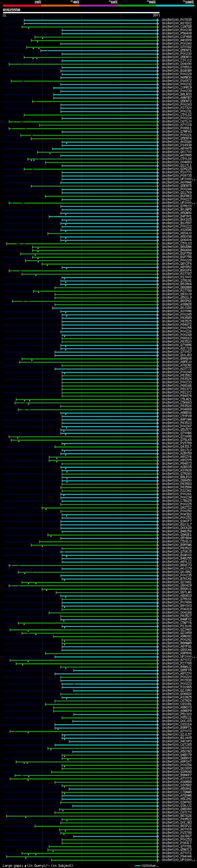Open the UniRef100_B4F9V1 entry

tap(176, 216)
